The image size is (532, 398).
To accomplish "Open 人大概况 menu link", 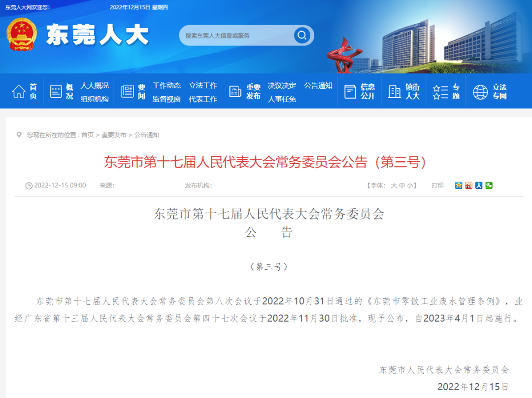I will (94, 86).
